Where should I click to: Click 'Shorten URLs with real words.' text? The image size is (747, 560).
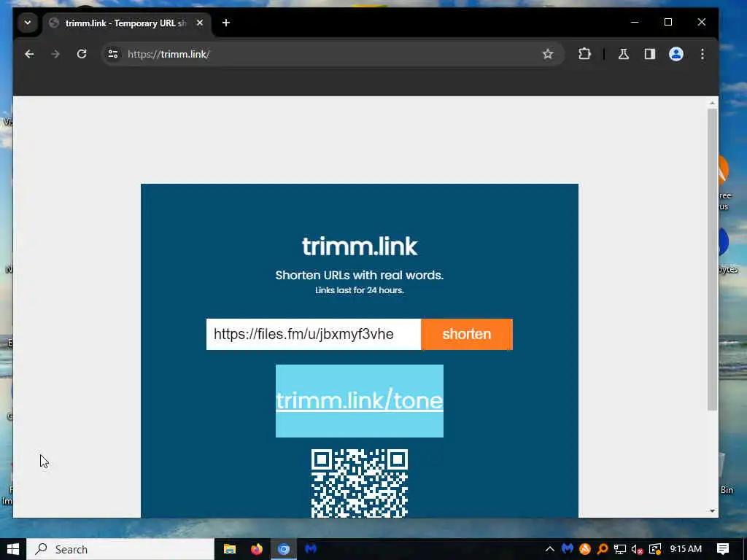click(x=360, y=275)
